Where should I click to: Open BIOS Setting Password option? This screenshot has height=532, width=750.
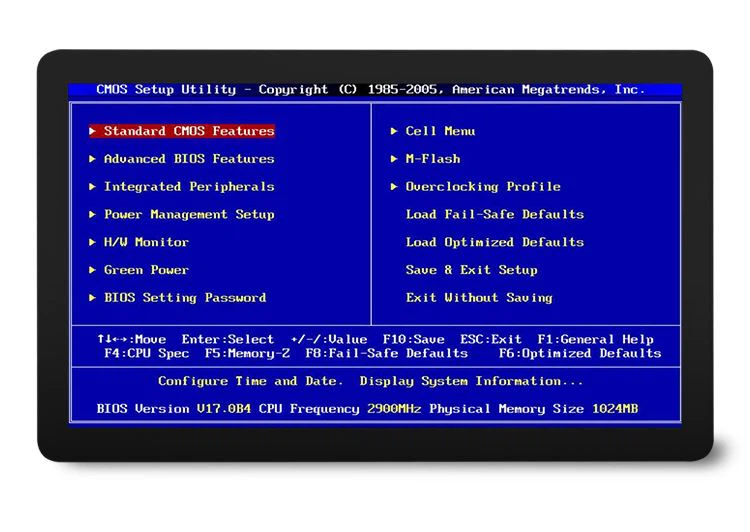[x=184, y=298]
